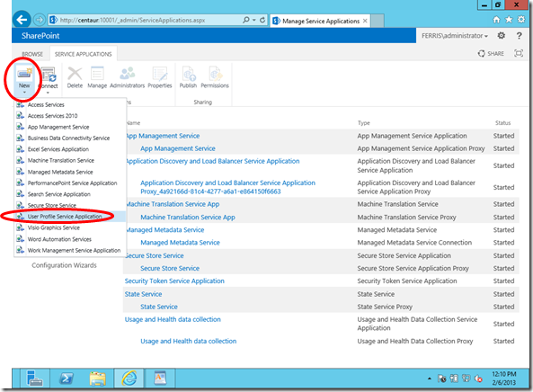
Task: Open the New service application menu
Action: click(24, 79)
